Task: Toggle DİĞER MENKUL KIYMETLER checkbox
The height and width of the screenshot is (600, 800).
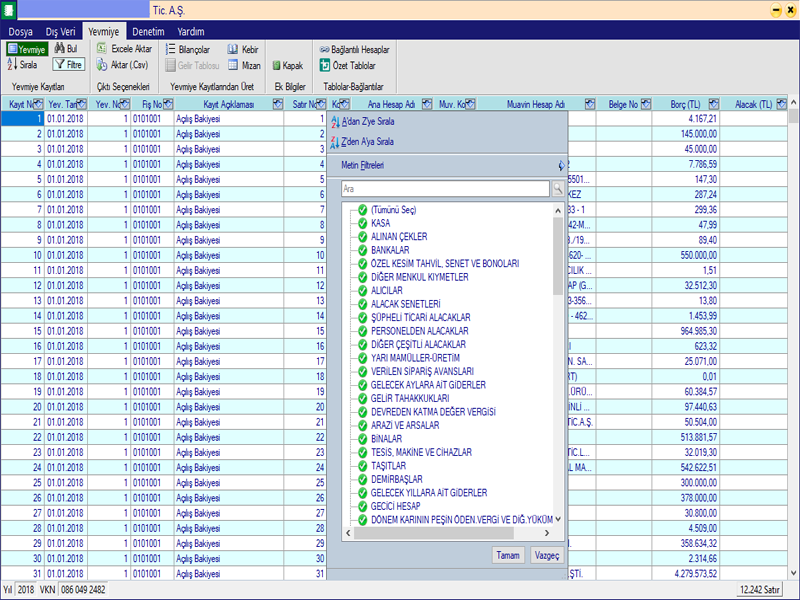Action: click(x=362, y=277)
